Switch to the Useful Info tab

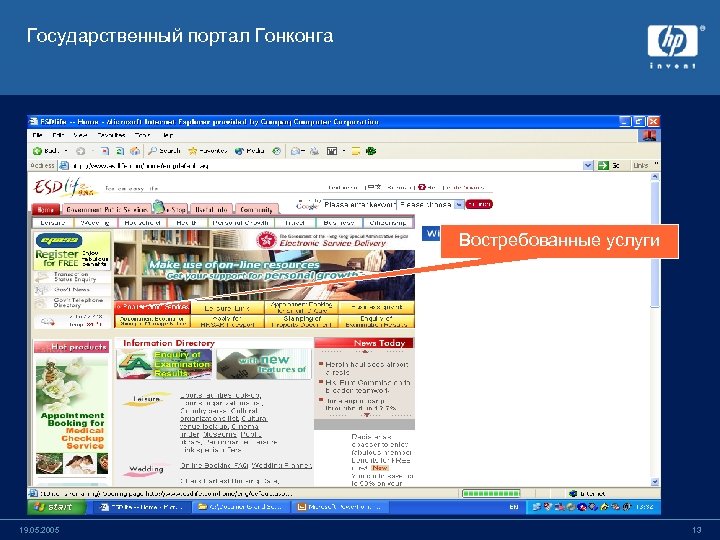click(211, 209)
